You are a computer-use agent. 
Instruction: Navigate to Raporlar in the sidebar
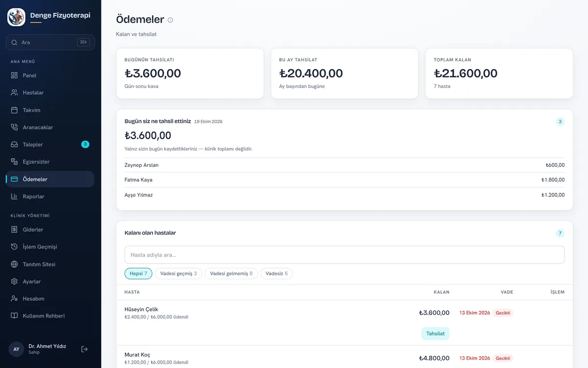(x=50, y=196)
